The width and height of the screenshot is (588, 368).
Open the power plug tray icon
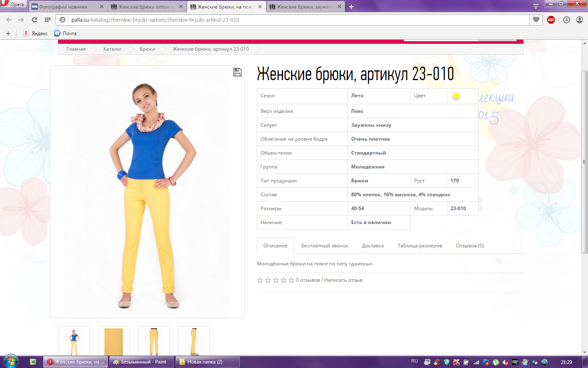[466, 362]
